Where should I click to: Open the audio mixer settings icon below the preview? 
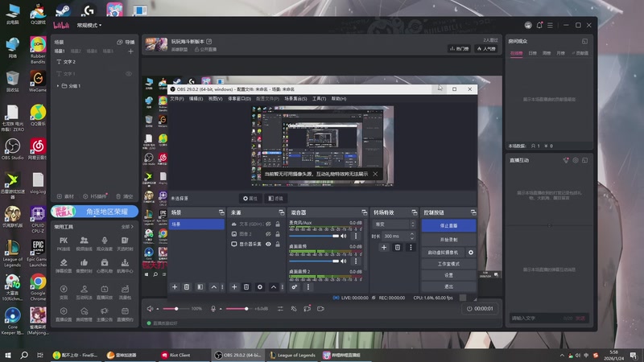pos(280,309)
